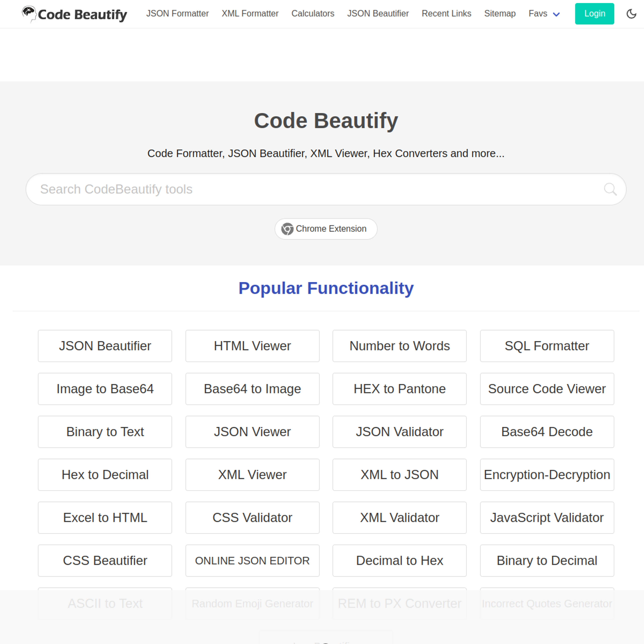Open the Binary to Decimal tool
The image size is (644, 644).
(547, 561)
